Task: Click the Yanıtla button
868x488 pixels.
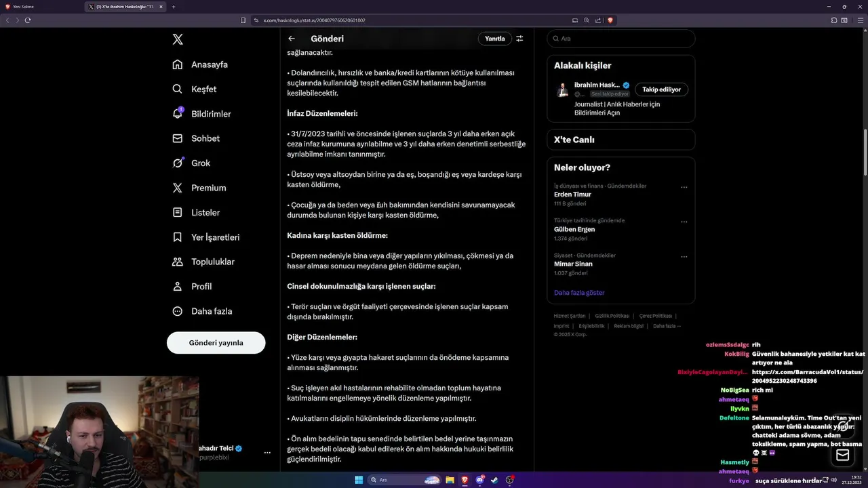Action: click(x=495, y=39)
